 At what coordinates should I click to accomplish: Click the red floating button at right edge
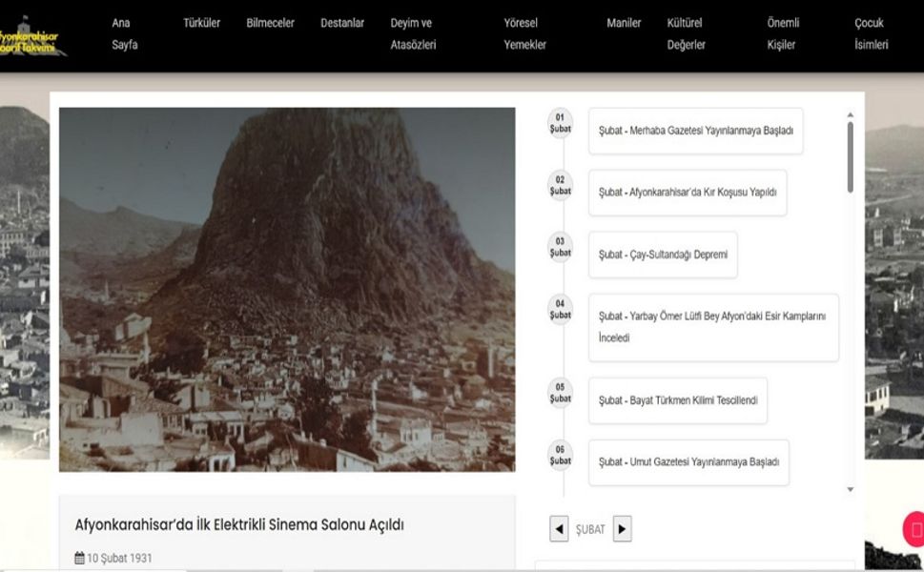click(x=914, y=529)
